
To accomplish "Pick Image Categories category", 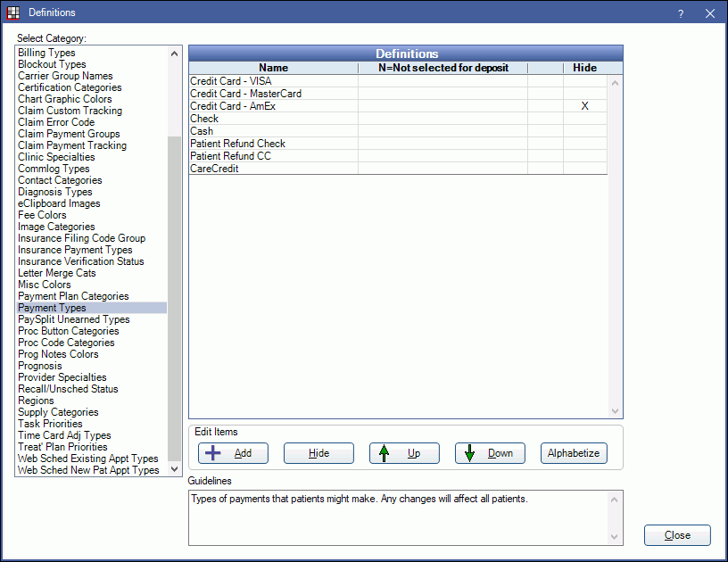I will pos(92,227).
